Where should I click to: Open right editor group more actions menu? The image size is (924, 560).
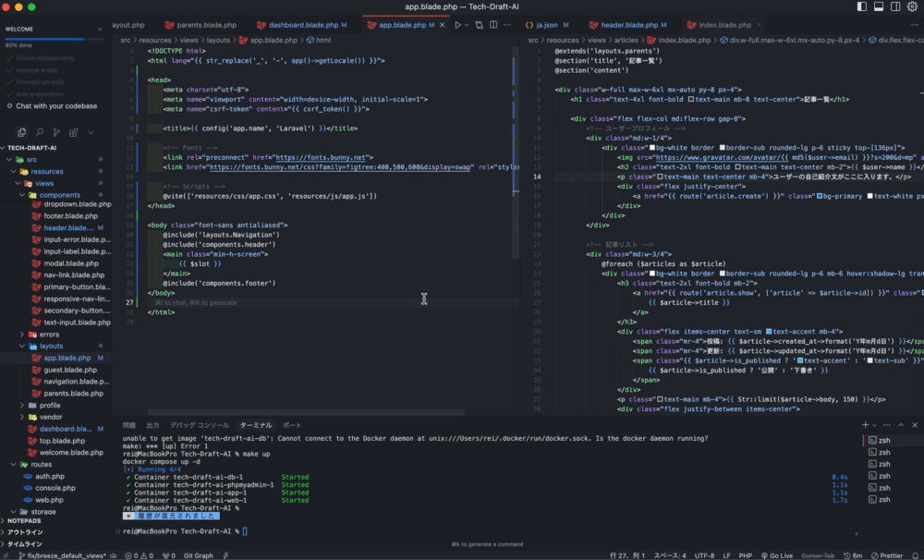point(915,25)
